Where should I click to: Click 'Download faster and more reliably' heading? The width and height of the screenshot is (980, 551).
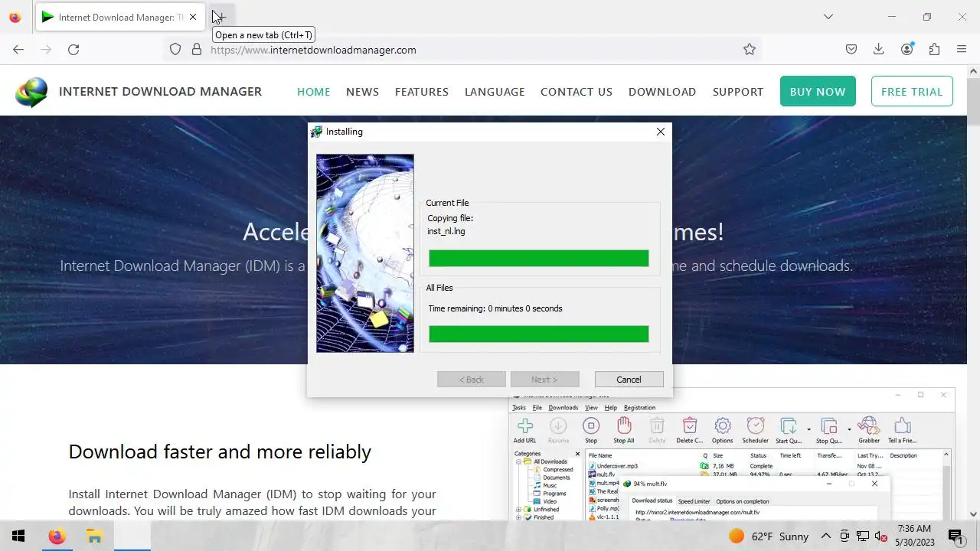tap(220, 452)
